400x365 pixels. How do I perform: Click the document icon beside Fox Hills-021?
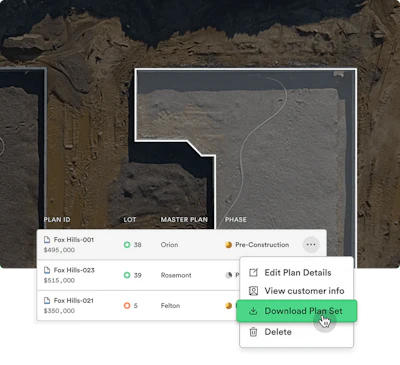tap(47, 300)
